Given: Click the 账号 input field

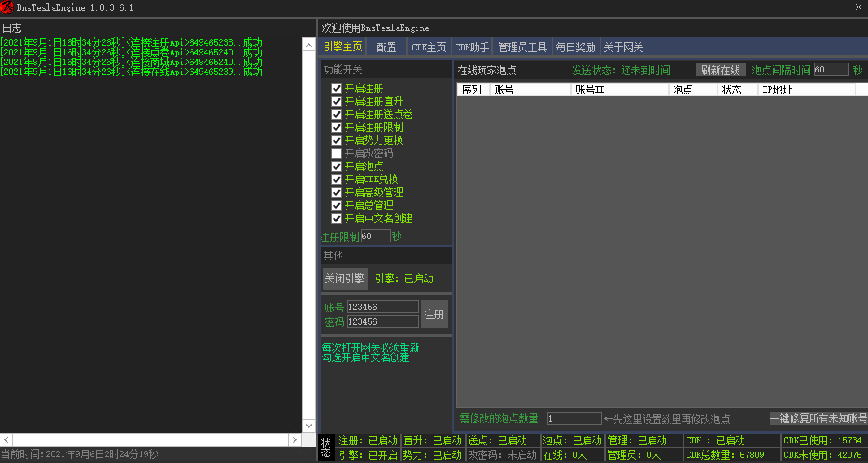Looking at the screenshot, I should tap(382, 307).
